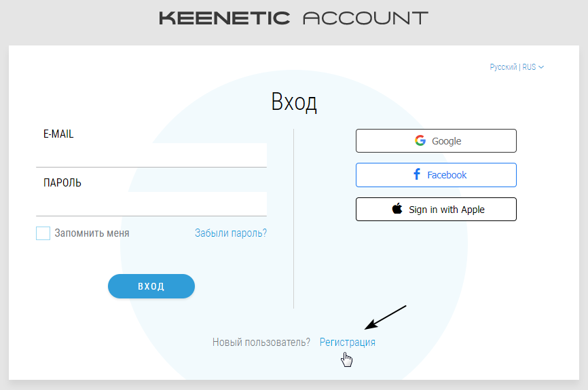Focus the ПАРОЛЬ password field
Screen dimensions: 588x390
pos(151,203)
